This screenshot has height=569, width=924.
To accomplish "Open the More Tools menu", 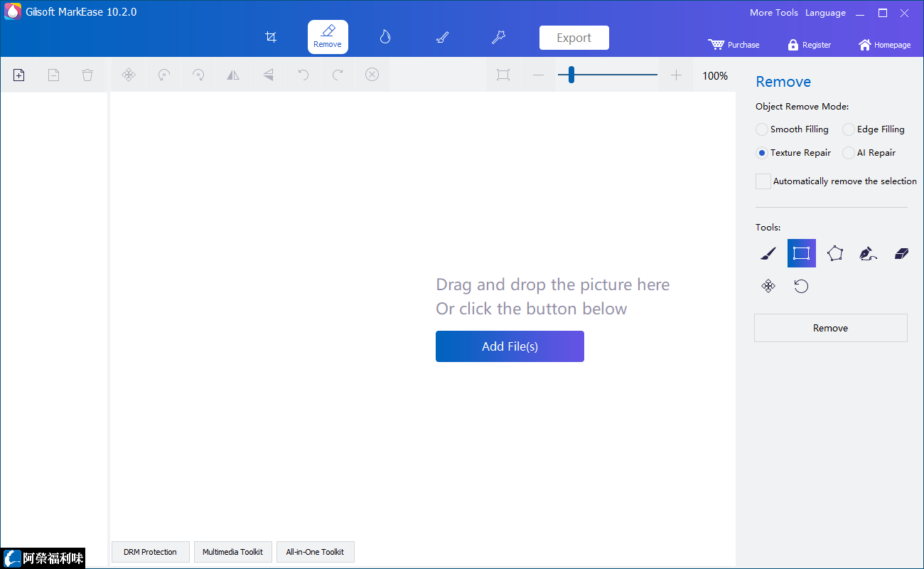I will [774, 13].
